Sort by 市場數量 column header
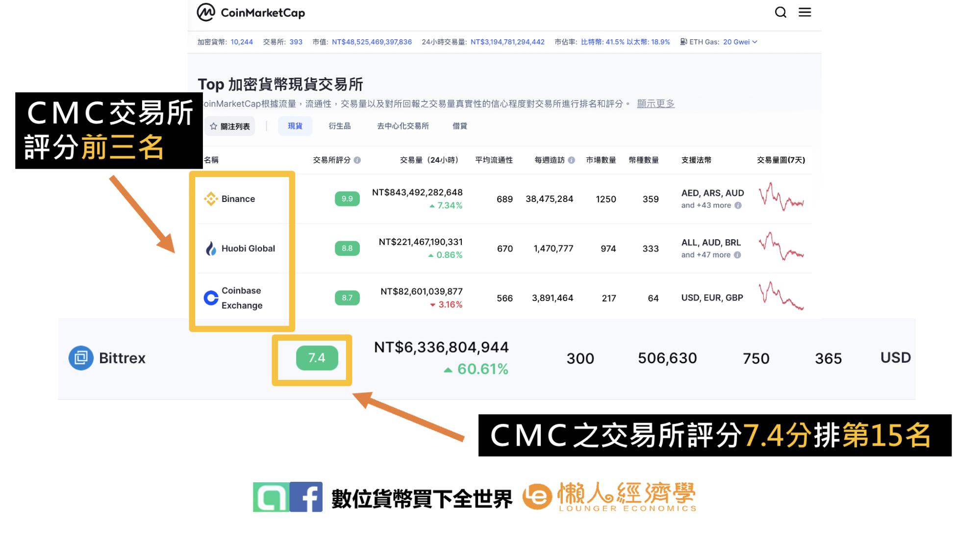This screenshot has width=980, height=549. pyautogui.click(x=601, y=160)
